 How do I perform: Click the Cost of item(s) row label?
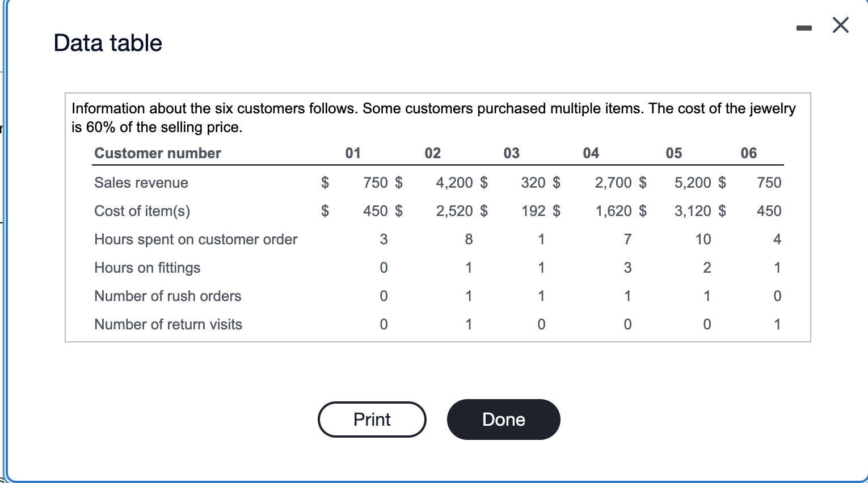141,211
